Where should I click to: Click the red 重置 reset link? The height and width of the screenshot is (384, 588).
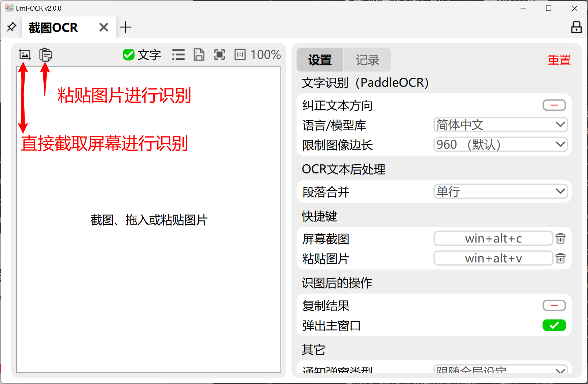pos(559,60)
